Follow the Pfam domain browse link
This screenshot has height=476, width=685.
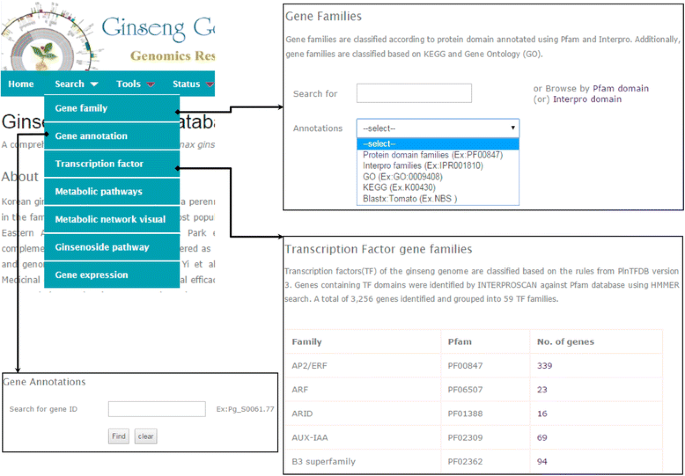[620, 88]
